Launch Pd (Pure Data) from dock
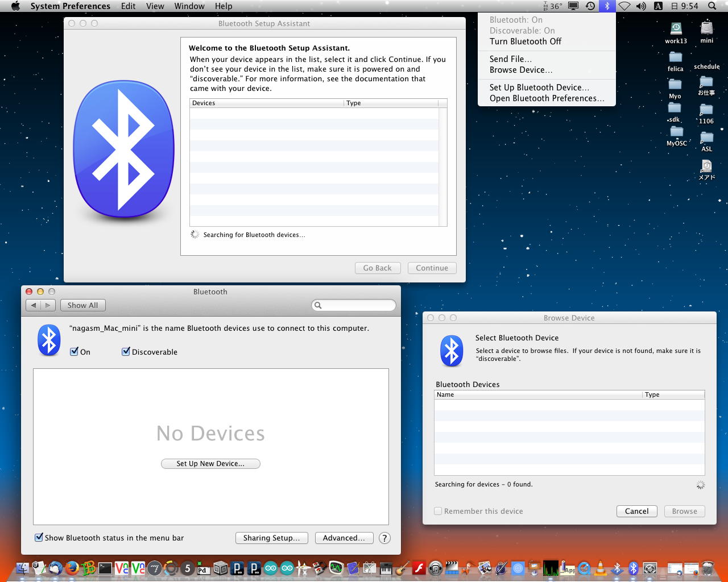The width and height of the screenshot is (728, 582). point(204,568)
